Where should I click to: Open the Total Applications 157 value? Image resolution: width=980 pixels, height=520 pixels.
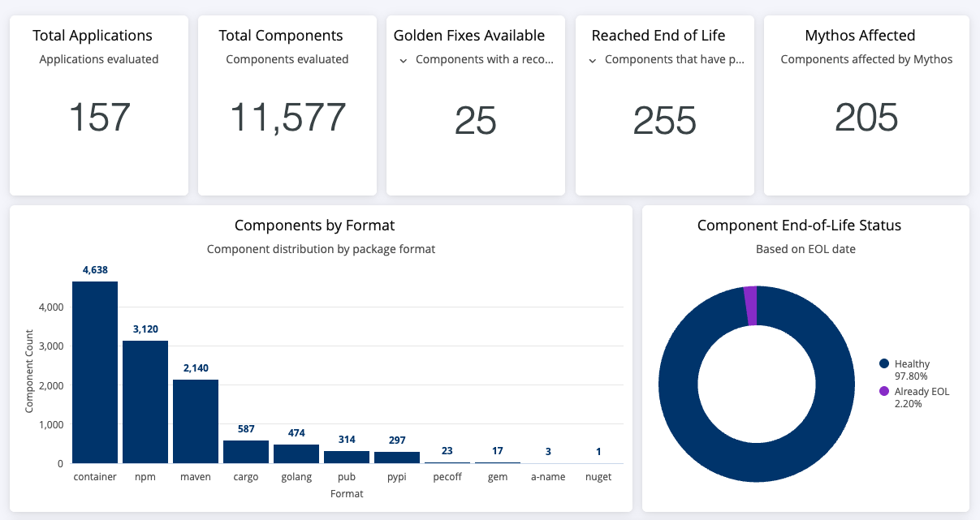point(99,117)
